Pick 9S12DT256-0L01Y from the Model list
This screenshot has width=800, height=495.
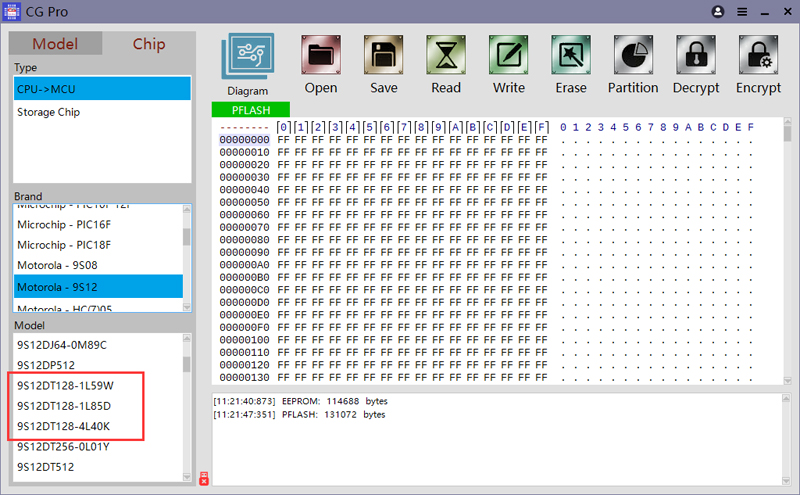click(x=63, y=446)
